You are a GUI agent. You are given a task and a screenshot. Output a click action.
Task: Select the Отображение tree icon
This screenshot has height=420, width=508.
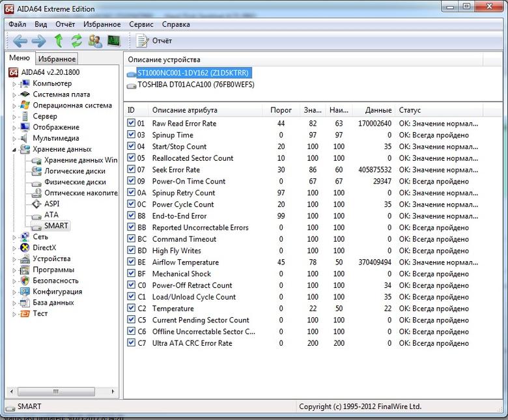pos(25,127)
